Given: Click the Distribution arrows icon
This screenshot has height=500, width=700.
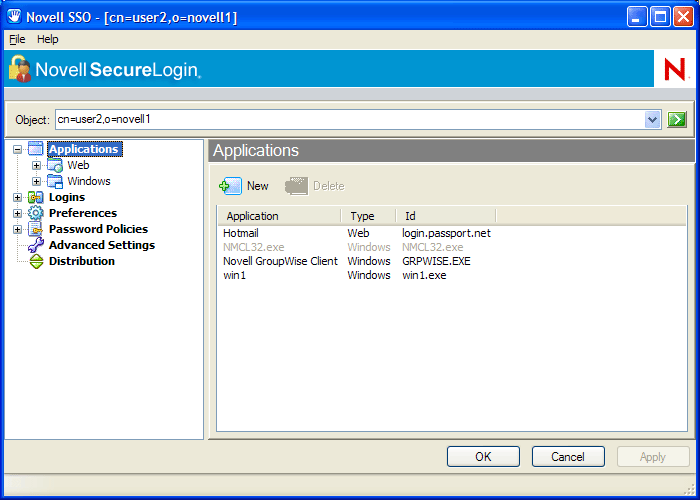Looking at the screenshot, I should click(36, 261).
